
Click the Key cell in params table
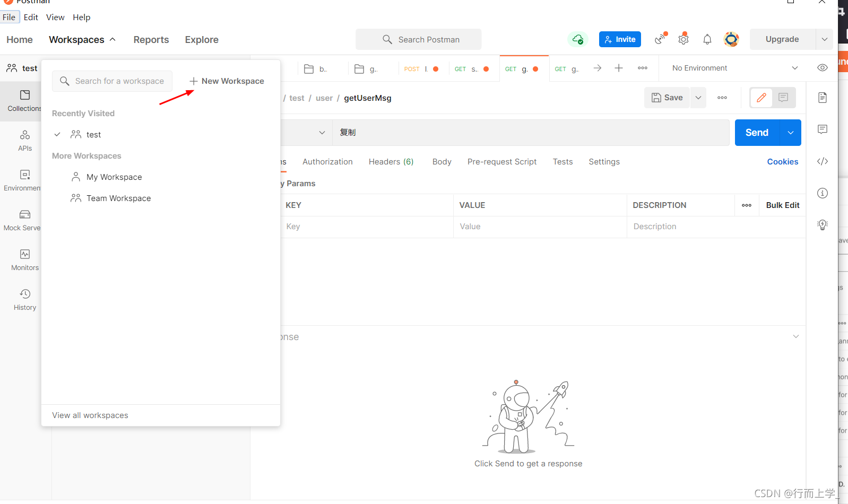367,227
